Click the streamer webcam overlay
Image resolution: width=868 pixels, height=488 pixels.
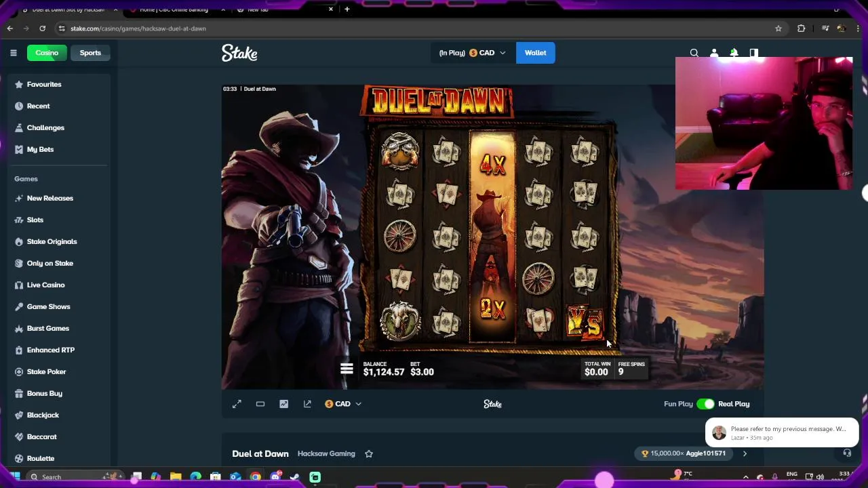pos(764,123)
